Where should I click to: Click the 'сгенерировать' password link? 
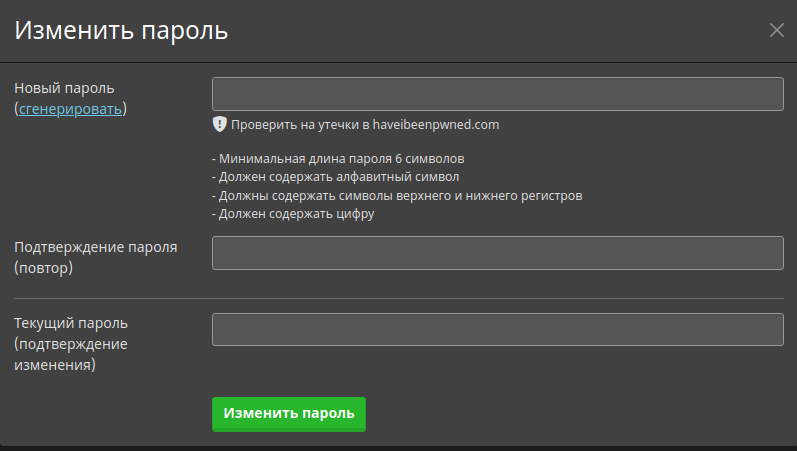pyautogui.click(x=71, y=108)
